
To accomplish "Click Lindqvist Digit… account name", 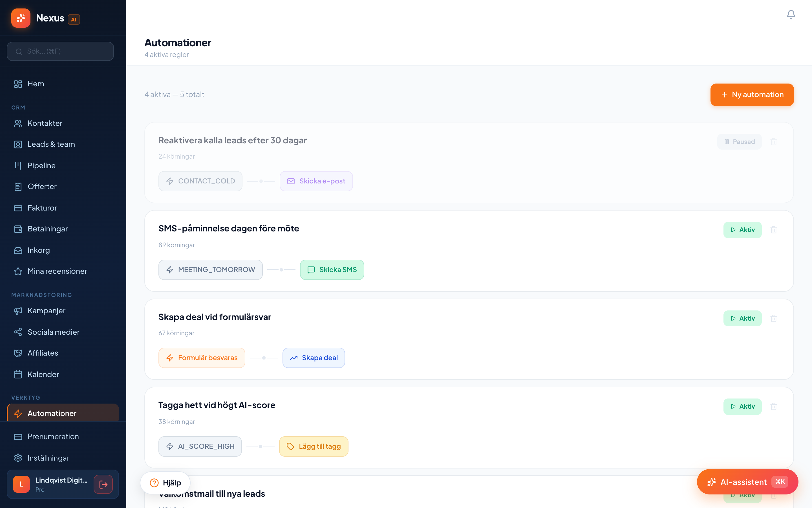I will 61,480.
